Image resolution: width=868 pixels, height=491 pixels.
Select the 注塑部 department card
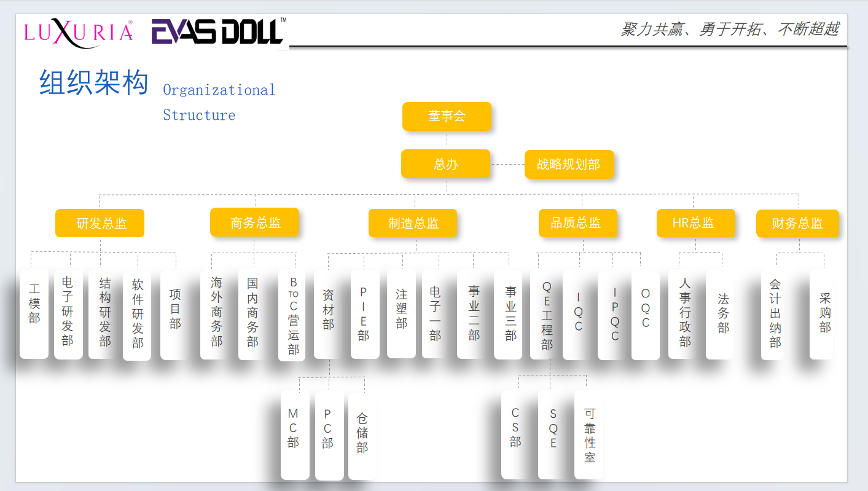coord(401,315)
